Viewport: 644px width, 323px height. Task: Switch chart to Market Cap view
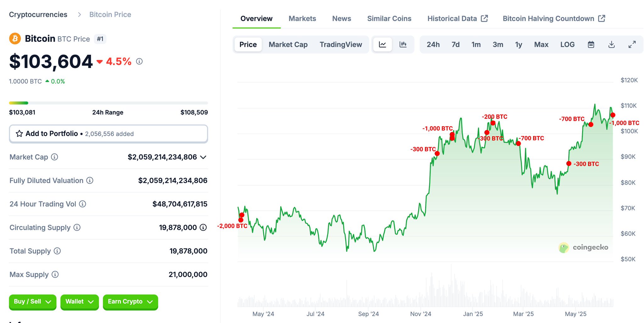(288, 44)
